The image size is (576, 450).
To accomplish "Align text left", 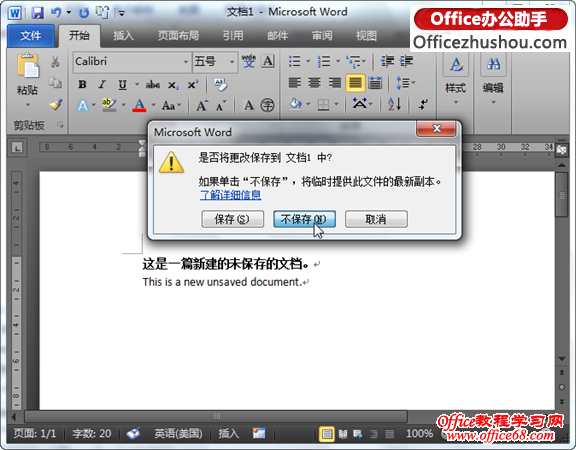I will point(295,83).
